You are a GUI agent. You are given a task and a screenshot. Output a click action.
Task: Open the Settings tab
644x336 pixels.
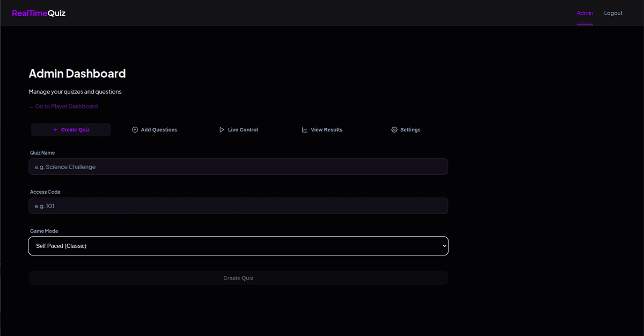(x=406, y=129)
